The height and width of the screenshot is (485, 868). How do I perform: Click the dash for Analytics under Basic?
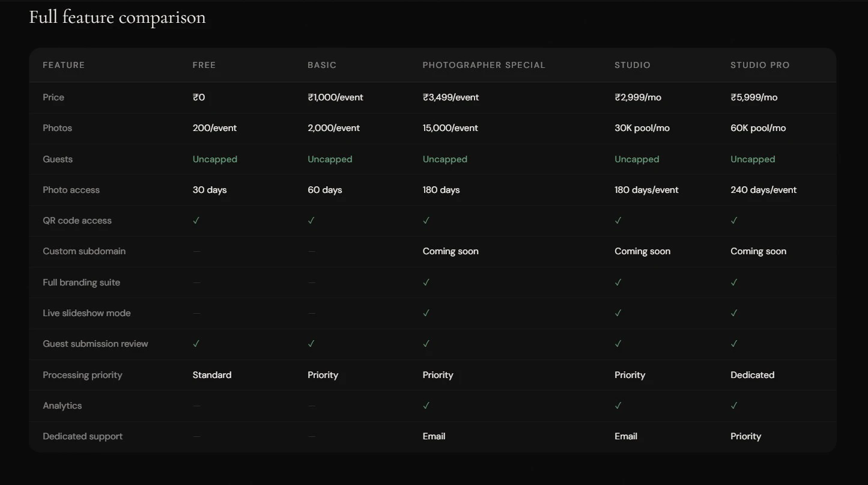click(x=312, y=406)
